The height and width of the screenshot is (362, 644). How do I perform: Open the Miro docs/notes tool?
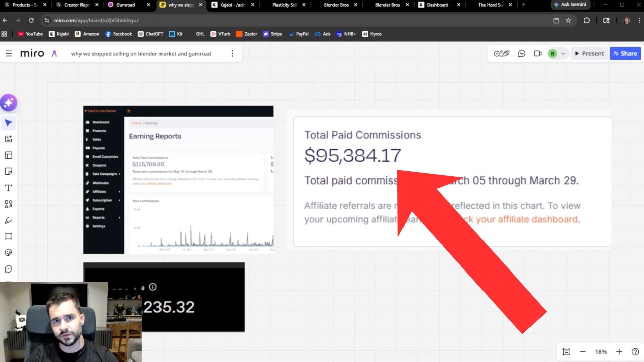coord(8,139)
